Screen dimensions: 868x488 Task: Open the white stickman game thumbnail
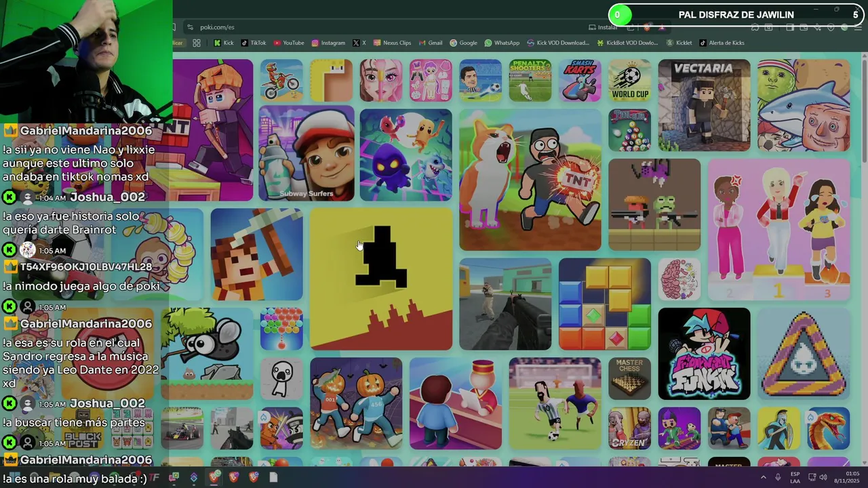(x=281, y=379)
